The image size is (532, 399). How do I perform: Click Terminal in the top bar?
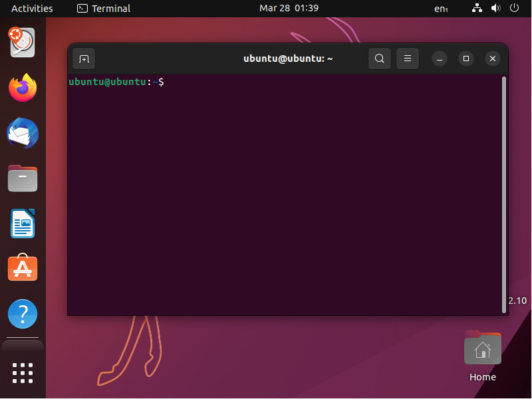click(103, 8)
